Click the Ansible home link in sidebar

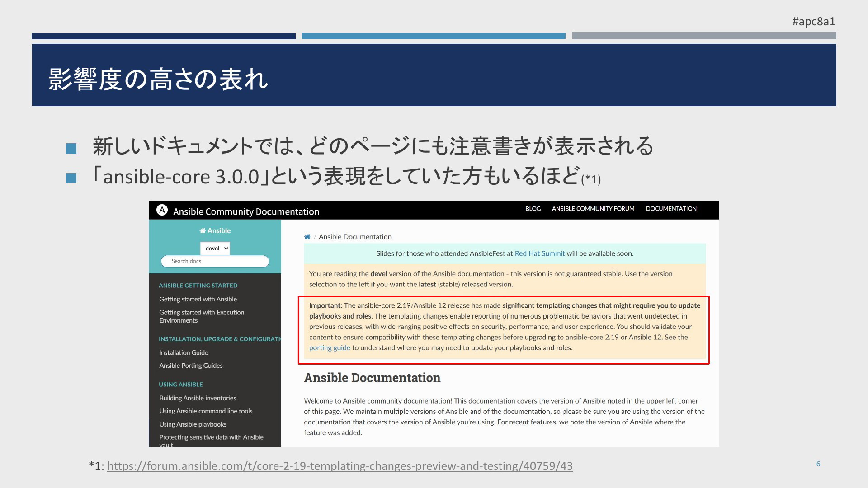point(215,230)
